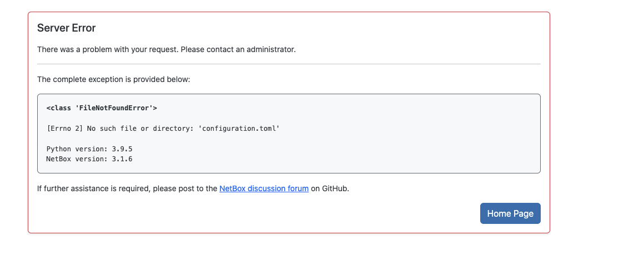Click the 'configuration.toml' filename in the error
The width and height of the screenshot is (644, 276).
(x=239, y=129)
